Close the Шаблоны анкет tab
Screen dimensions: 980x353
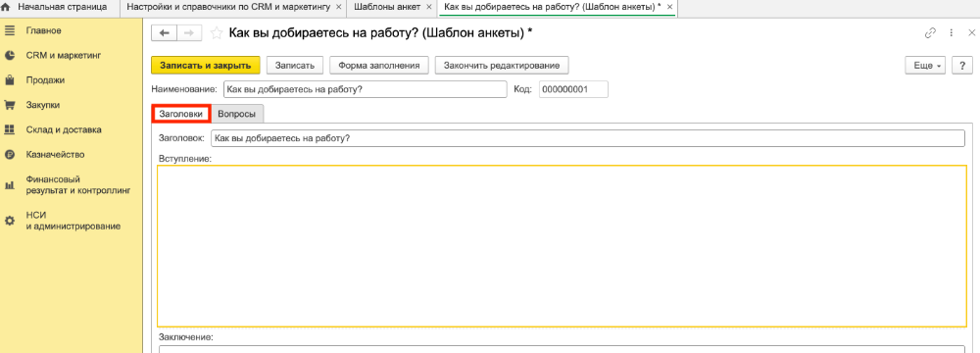429,8
